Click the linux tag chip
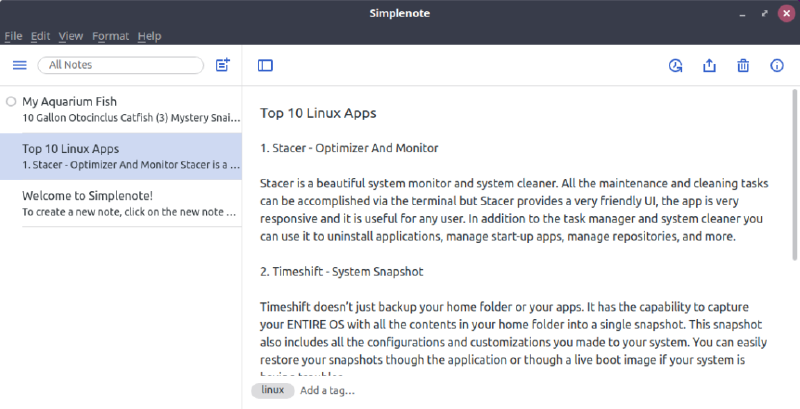Screen dimensions: 800x409 pos(273,390)
